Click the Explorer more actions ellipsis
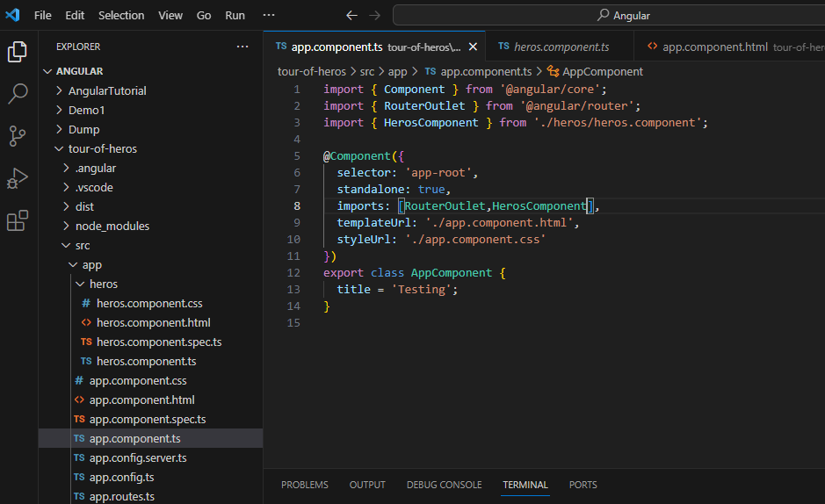 (242, 47)
